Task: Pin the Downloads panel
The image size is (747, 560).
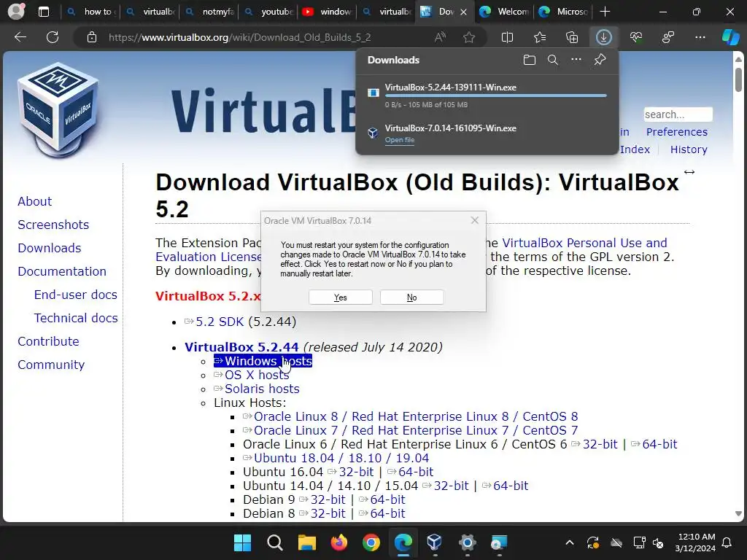Action: pyautogui.click(x=600, y=60)
